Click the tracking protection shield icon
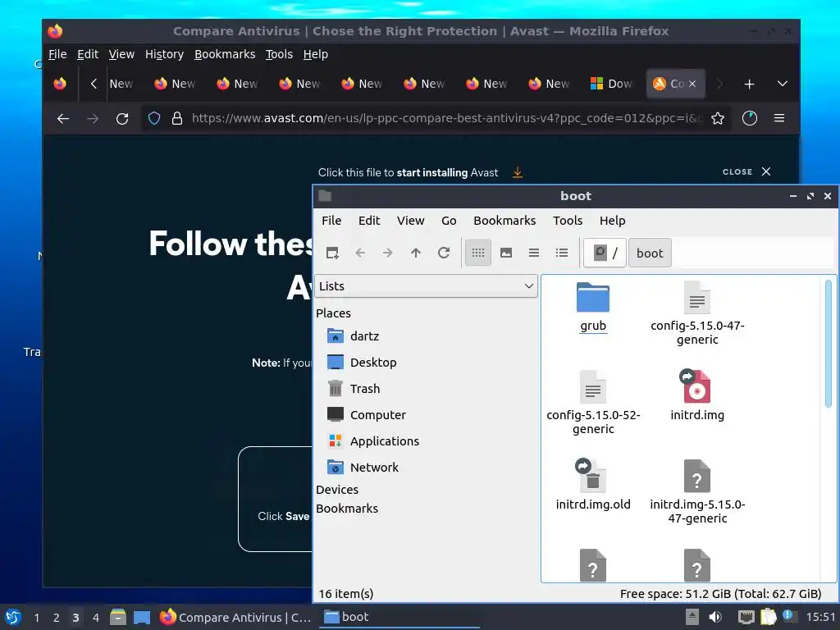840x630 pixels. tap(154, 118)
